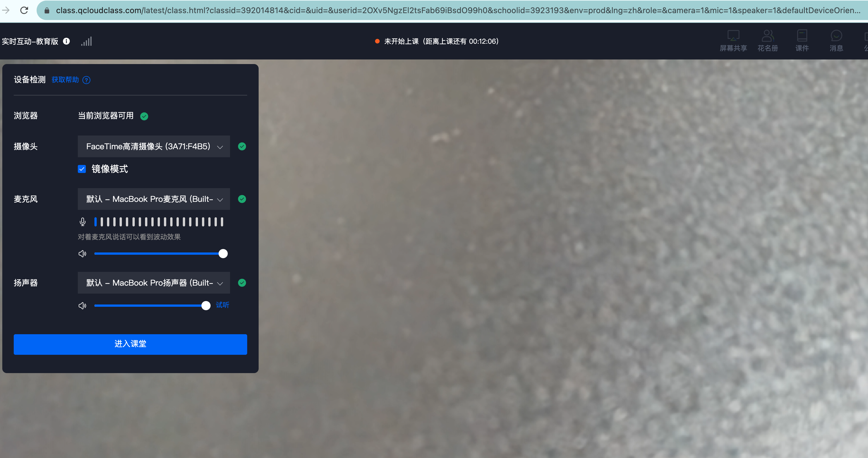Click the microphone volume slider handle
The height and width of the screenshot is (458, 868).
pyautogui.click(x=223, y=254)
